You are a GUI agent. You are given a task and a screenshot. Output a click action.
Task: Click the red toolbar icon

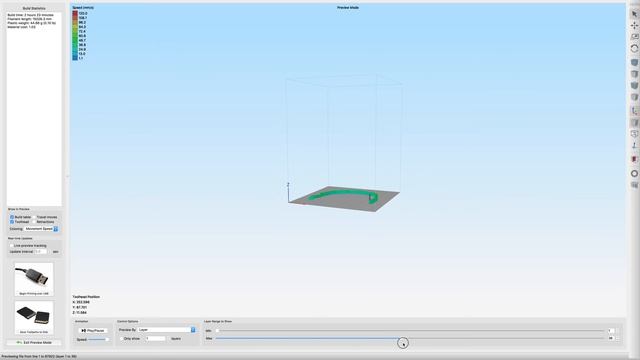634,159
